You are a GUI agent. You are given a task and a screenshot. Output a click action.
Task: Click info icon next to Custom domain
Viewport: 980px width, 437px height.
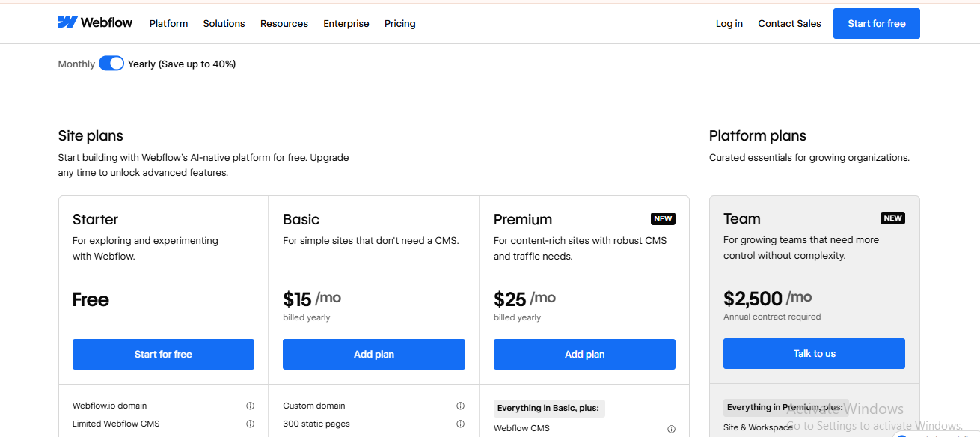click(x=460, y=406)
